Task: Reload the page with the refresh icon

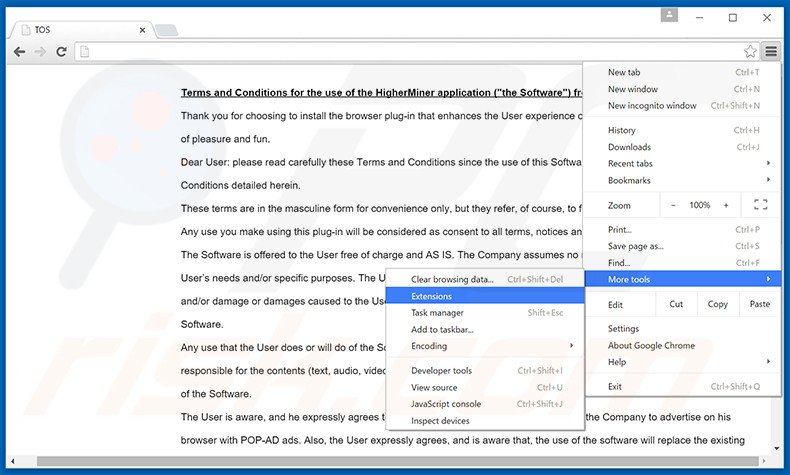Action: pyautogui.click(x=61, y=52)
